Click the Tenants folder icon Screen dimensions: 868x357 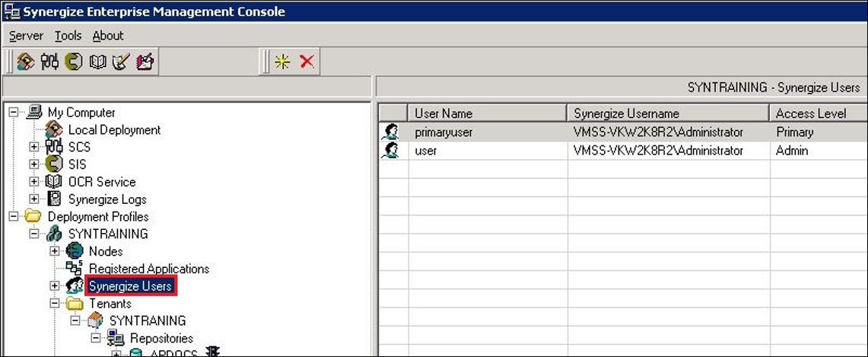pos(75,303)
